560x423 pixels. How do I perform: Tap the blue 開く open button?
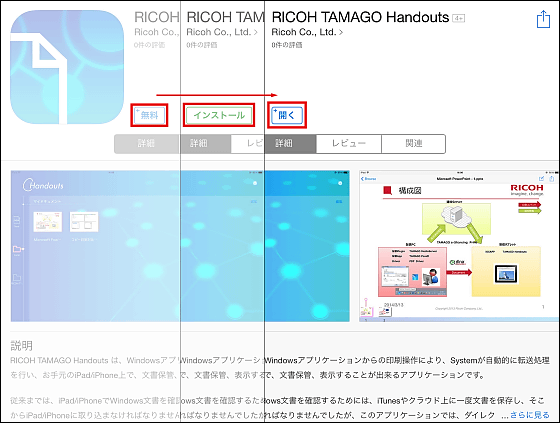(x=287, y=115)
